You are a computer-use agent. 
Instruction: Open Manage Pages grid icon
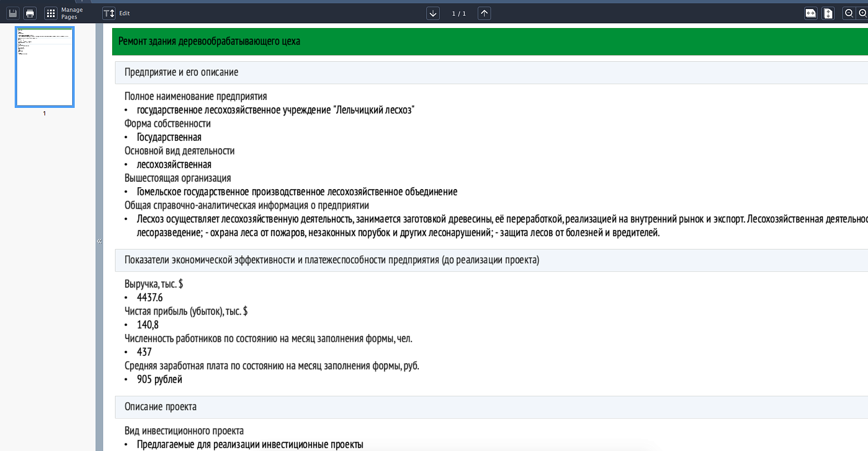[x=50, y=13]
